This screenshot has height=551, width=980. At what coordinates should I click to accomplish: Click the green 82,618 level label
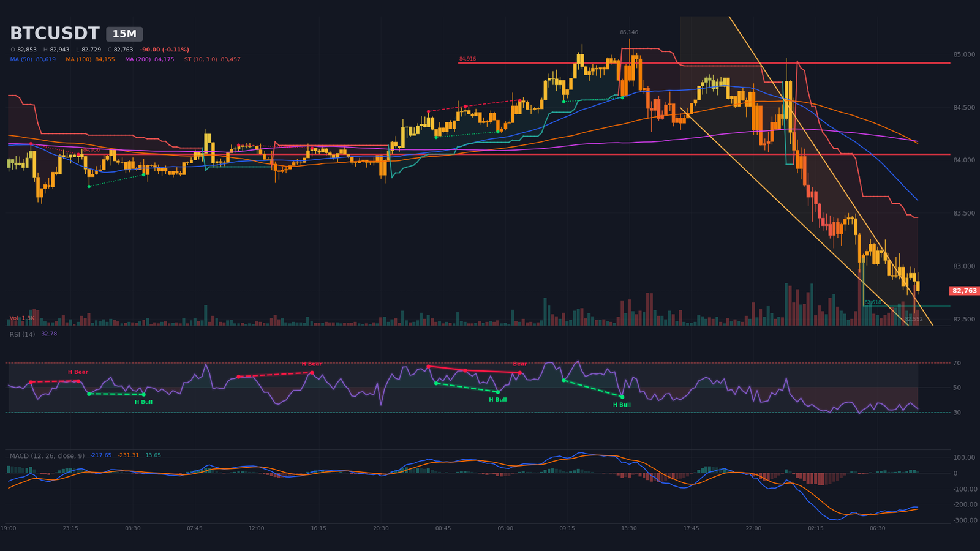click(873, 302)
